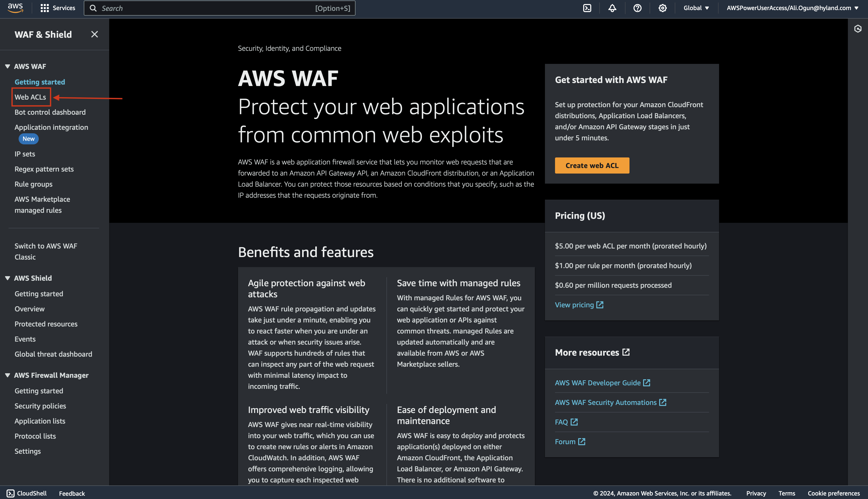Open IP sets in the sidebar
Screen dimensions: 868x499
25,154
